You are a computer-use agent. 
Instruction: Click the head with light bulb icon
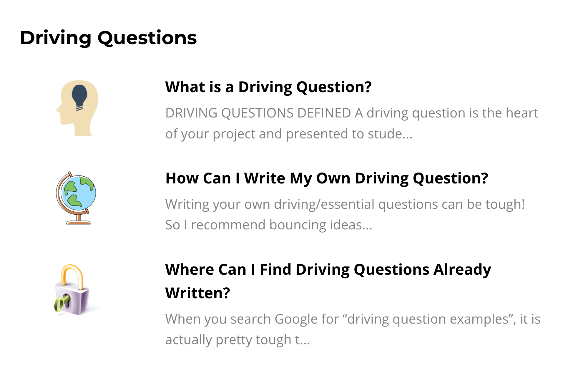pyautogui.click(x=77, y=108)
